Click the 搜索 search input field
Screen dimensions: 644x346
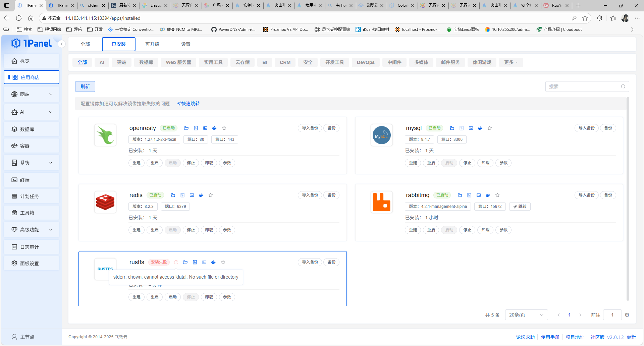pyautogui.click(x=584, y=86)
